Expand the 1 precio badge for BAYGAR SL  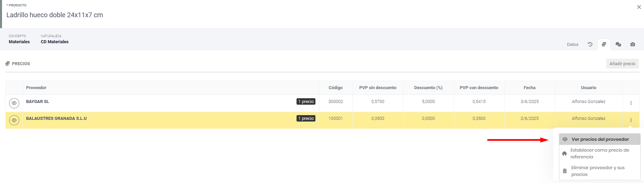click(306, 102)
